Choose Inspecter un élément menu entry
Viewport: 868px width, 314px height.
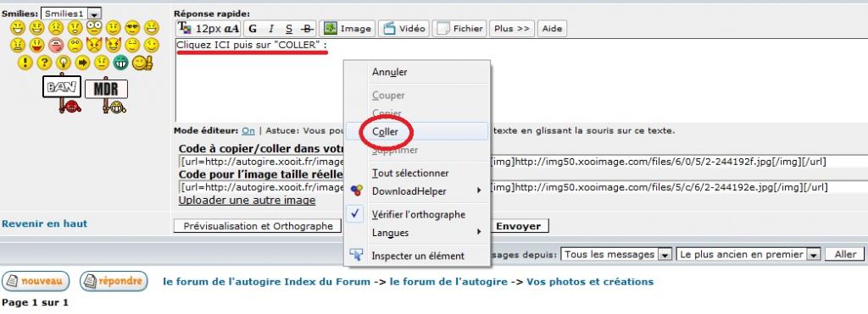pos(417,256)
